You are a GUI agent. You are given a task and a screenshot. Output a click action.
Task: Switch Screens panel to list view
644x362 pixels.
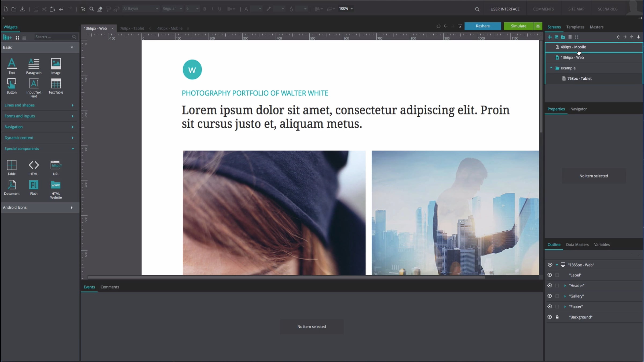[x=570, y=37]
